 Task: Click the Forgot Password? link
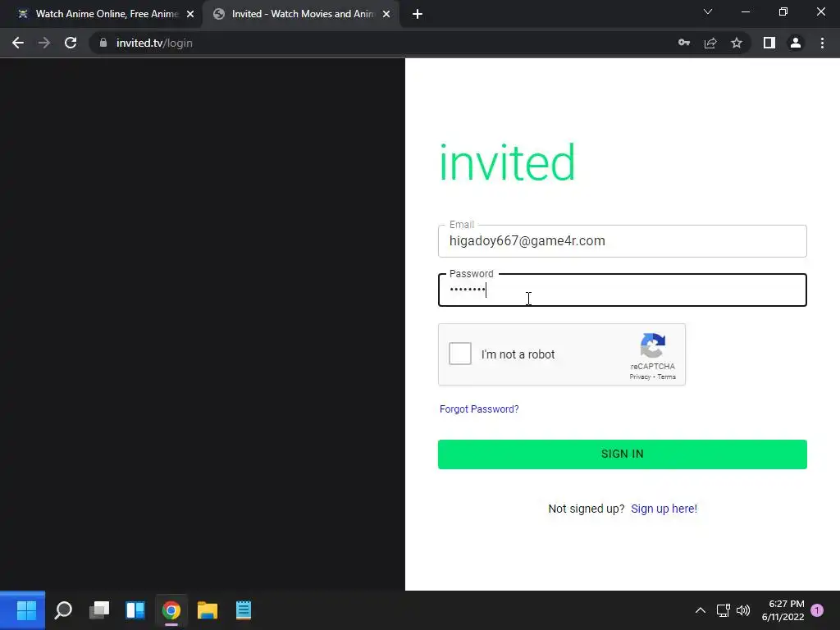(479, 409)
